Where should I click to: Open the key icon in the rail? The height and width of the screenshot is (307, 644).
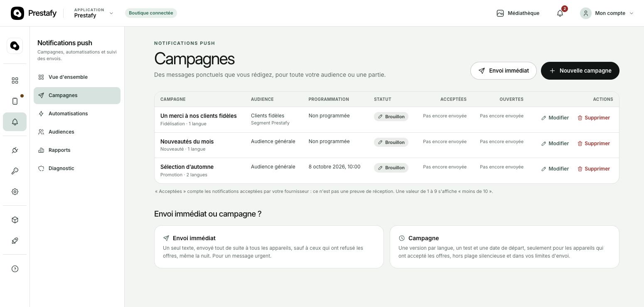click(15, 171)
